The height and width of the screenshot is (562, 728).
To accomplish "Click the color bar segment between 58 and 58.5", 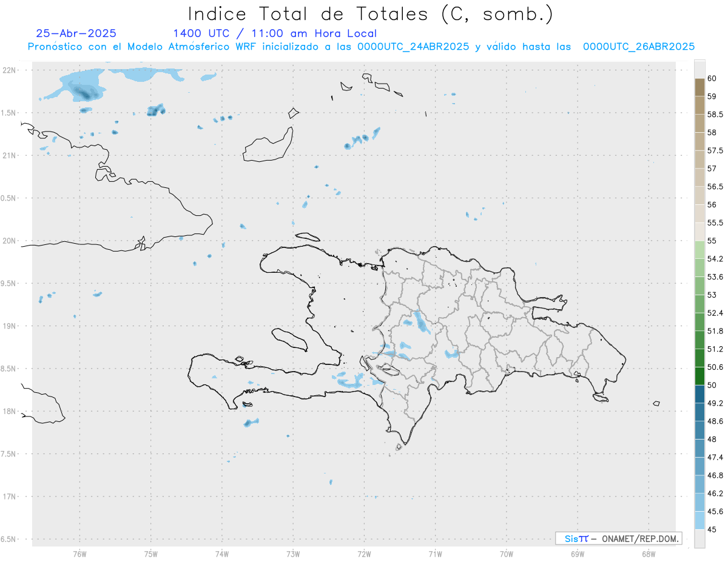I will [699, 124].
